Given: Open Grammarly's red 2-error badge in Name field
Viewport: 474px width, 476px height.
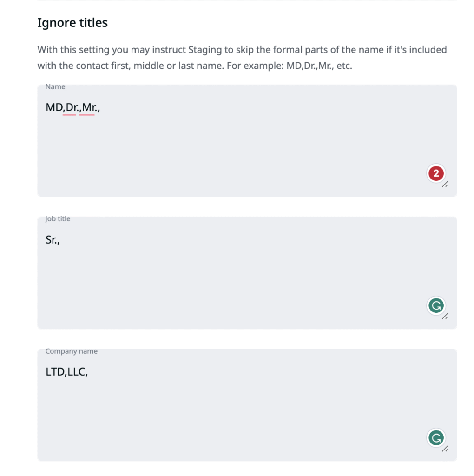Looking at the screenshot, I should 436,174.
